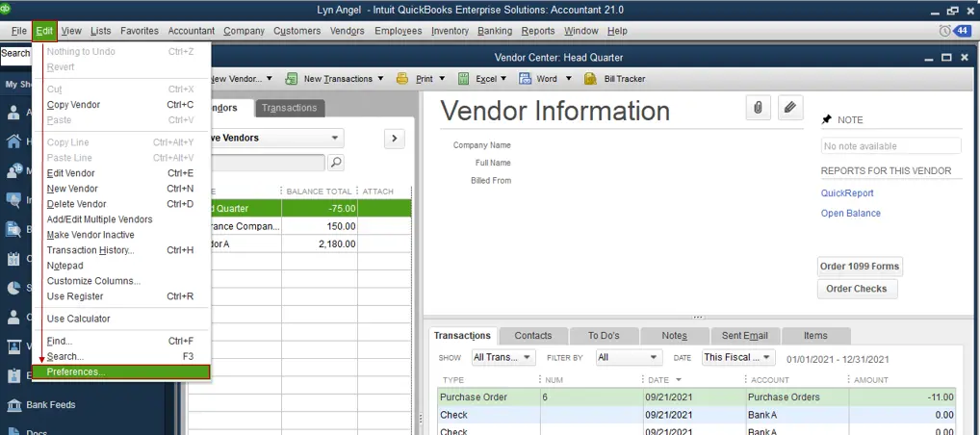Click the QuickReport link
Image resolution: width=980 pixels, height=435 pixels.
click(x=847, y=193)
